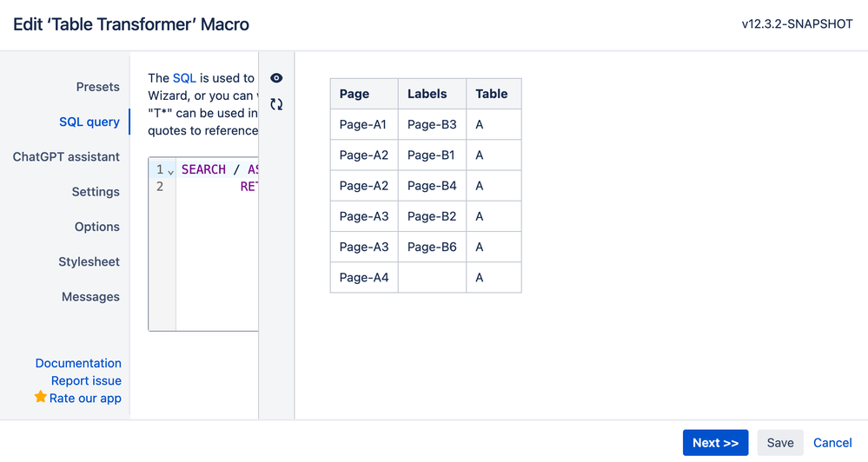
Task: Cancel the macro editing
Action: [x=832, y=443]
